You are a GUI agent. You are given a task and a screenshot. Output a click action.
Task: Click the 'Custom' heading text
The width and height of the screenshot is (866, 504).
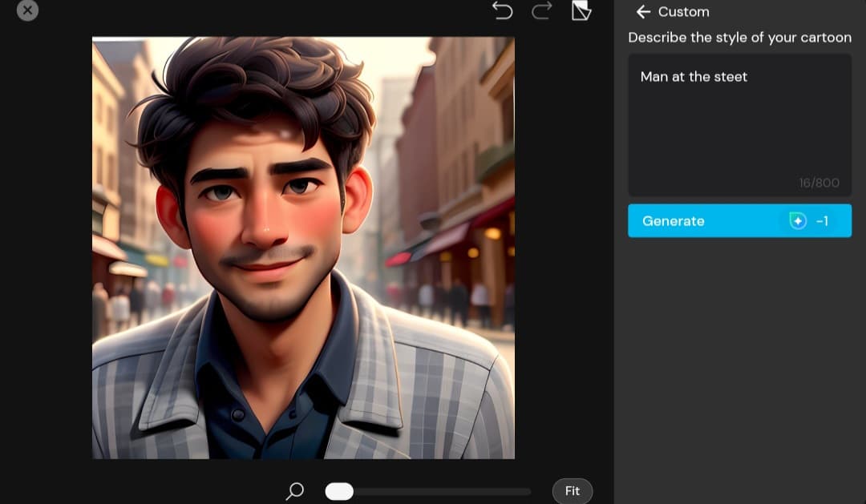pyautogui.click(x=684, y=11)
